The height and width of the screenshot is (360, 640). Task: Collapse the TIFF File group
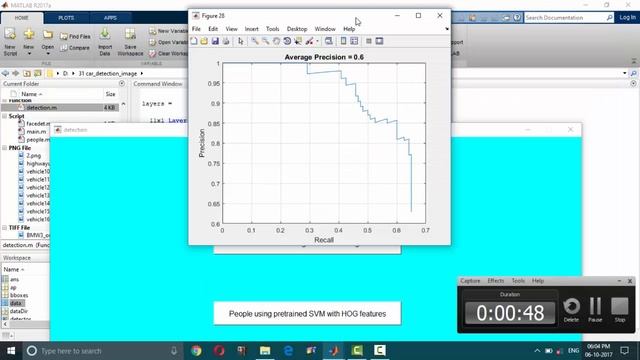[4, 227]
